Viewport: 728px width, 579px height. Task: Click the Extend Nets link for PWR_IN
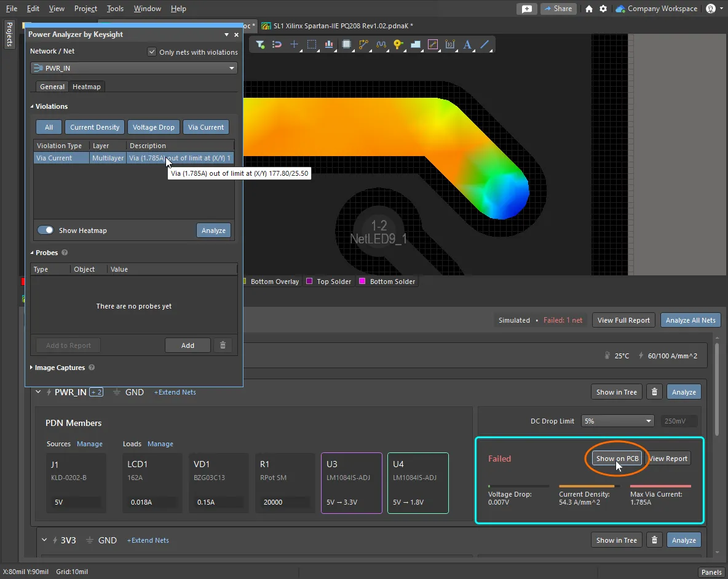[x=175, y=392]
